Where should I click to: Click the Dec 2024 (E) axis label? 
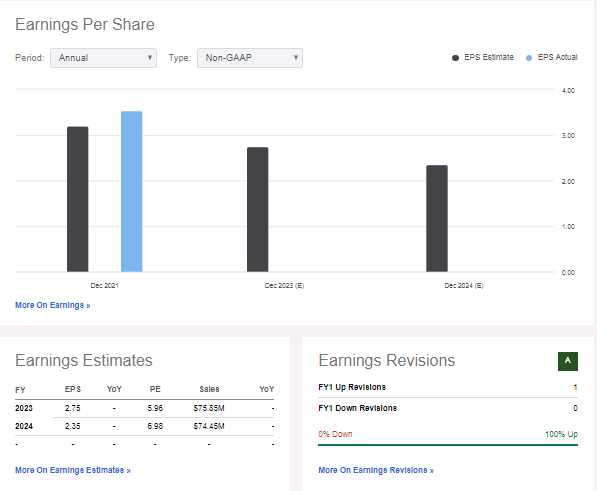(464, 285)
